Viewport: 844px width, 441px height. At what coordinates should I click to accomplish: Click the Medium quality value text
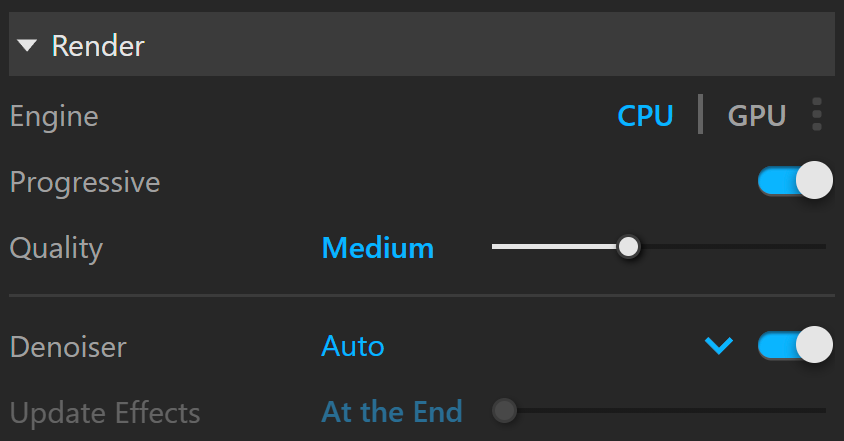click(x=377, y=248)
